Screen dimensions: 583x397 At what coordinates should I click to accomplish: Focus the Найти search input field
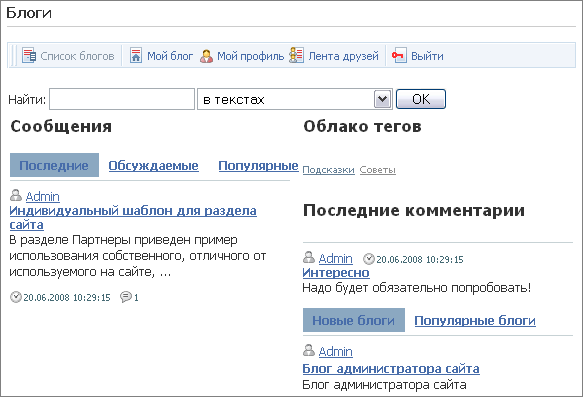(x=122, y=99)
